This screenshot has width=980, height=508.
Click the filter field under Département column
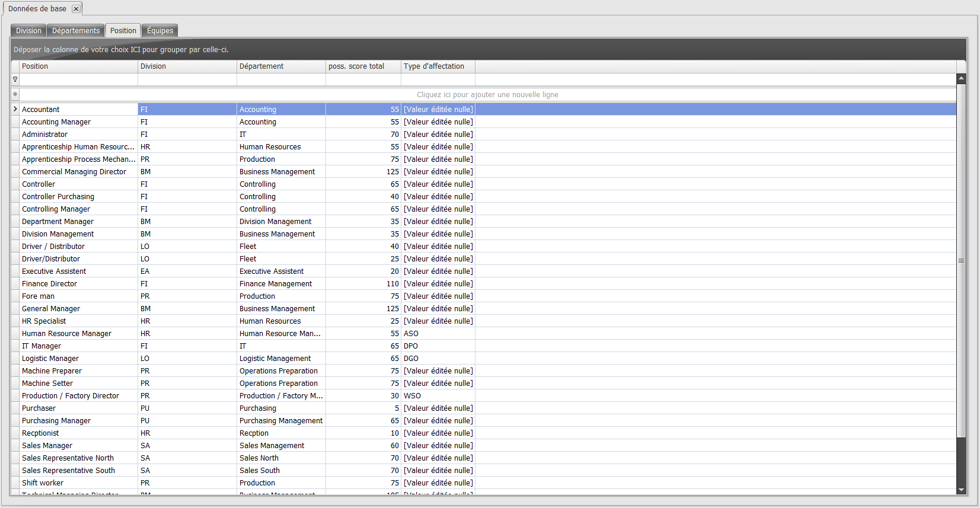[281, 79]
